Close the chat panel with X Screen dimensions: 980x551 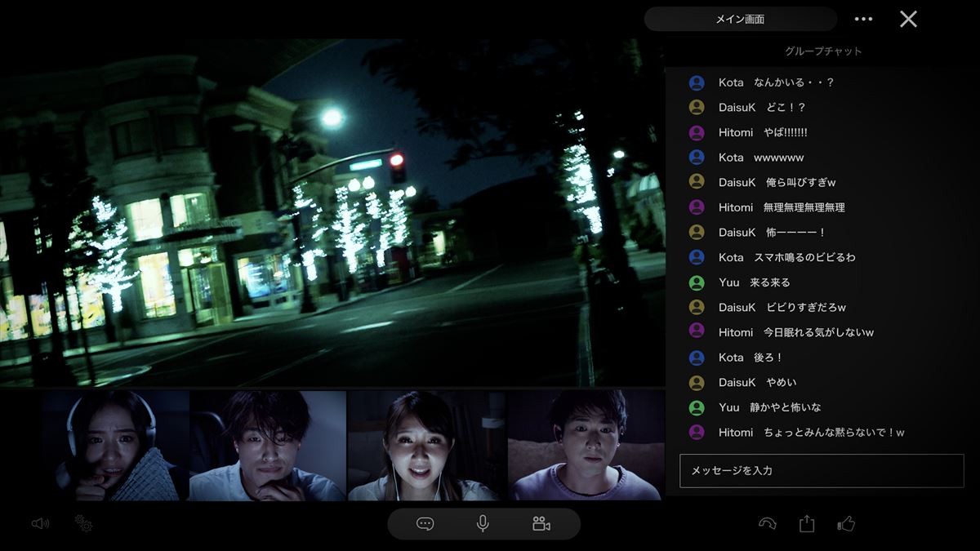click(x=908, y=19)
